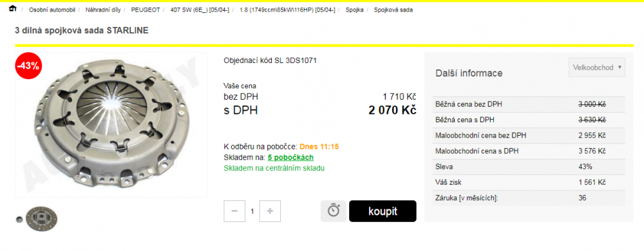
Task: Select the 1.8 (1749ccm\85kW\116HP) breadcrumb
Action: (x=287, y=10)
